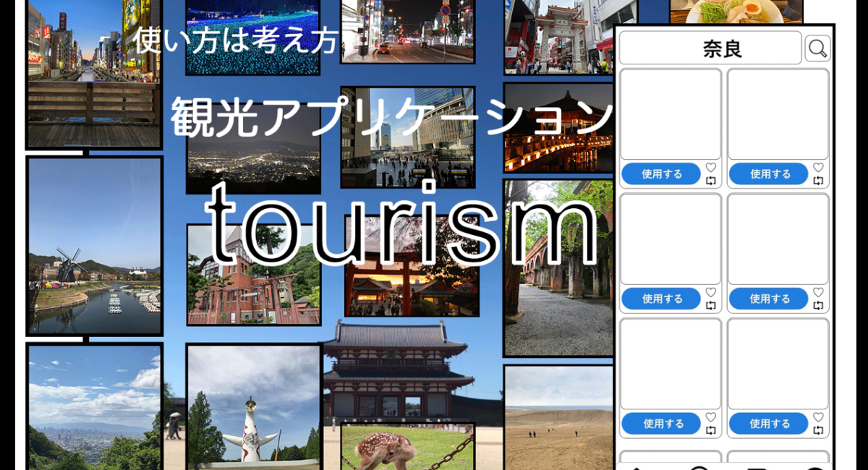Screen dimensions: 868x470
Task: Click the repost icon on bottom-right card
Action: tap(818, 430)
